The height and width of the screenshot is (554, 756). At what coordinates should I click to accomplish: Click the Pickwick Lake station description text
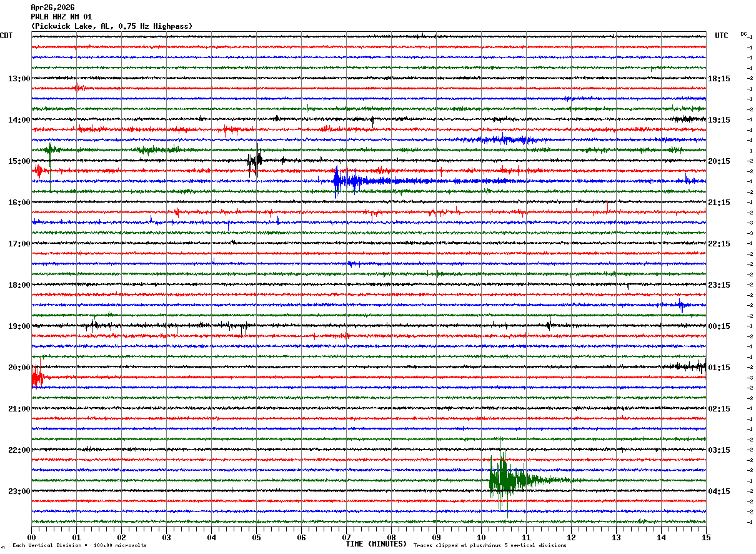(112, 26)
